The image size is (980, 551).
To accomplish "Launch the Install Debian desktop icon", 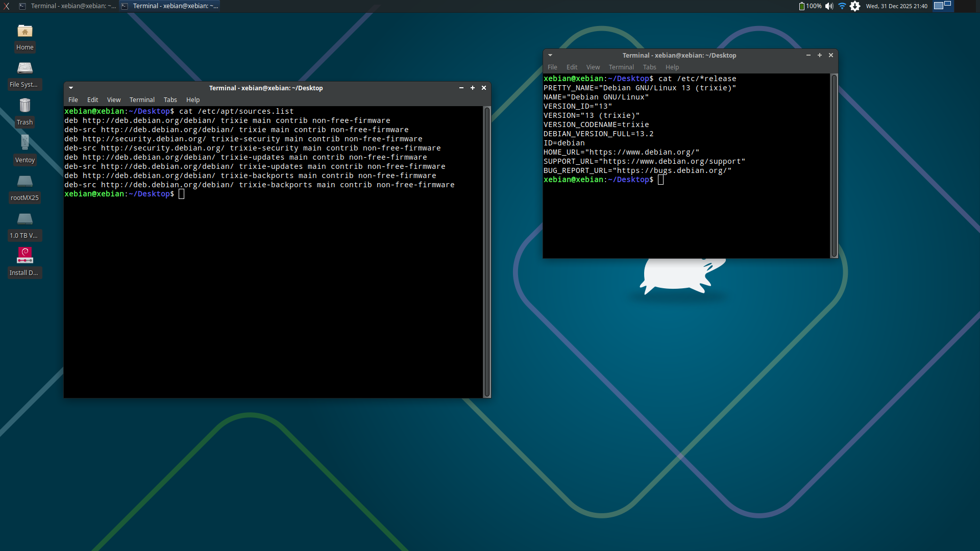I will point(24,256).
